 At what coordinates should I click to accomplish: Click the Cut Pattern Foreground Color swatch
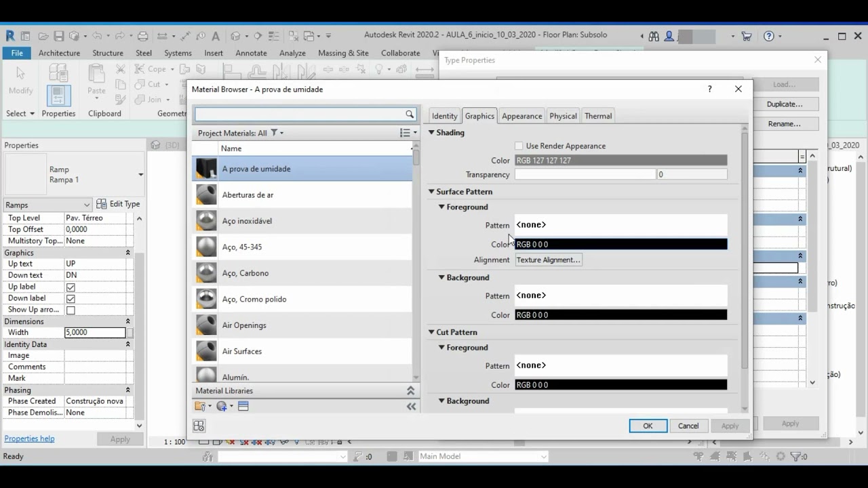click(620, 385)
